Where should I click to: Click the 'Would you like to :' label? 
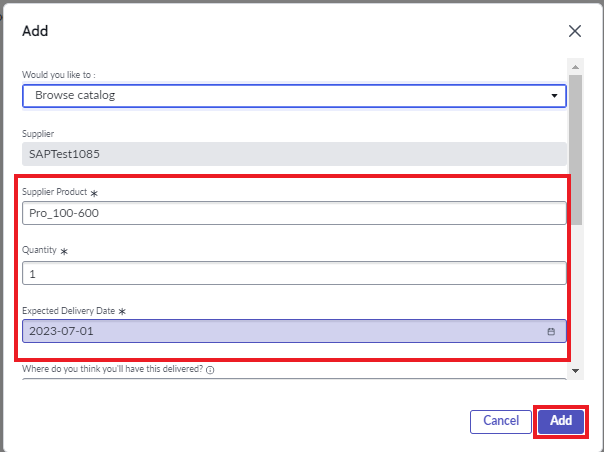coord(59,75)
